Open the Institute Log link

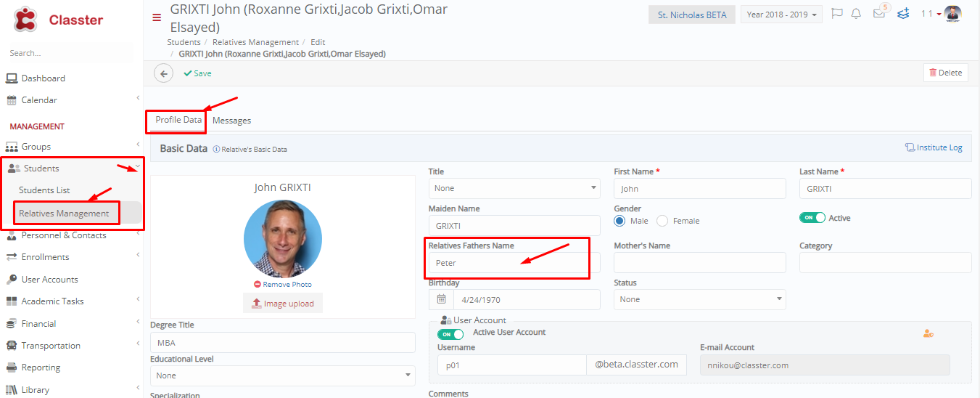(x=934, y=147)
